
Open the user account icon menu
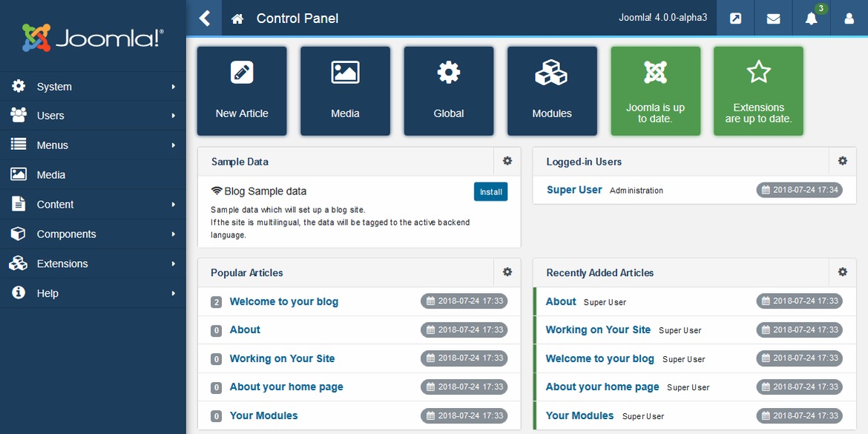[x=849, y=19]
